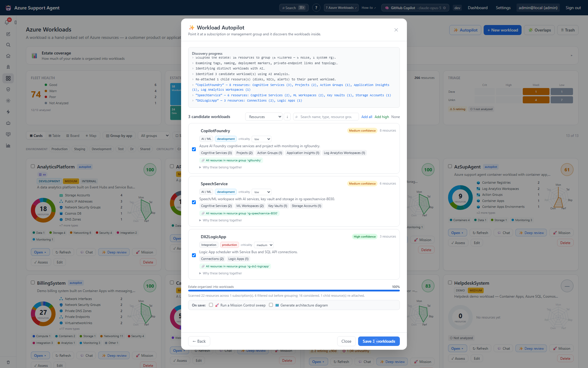Expand Why these belong together under CopilotFoundry
This screenshot has width=588, height=368.
click(x=220, y=167)
